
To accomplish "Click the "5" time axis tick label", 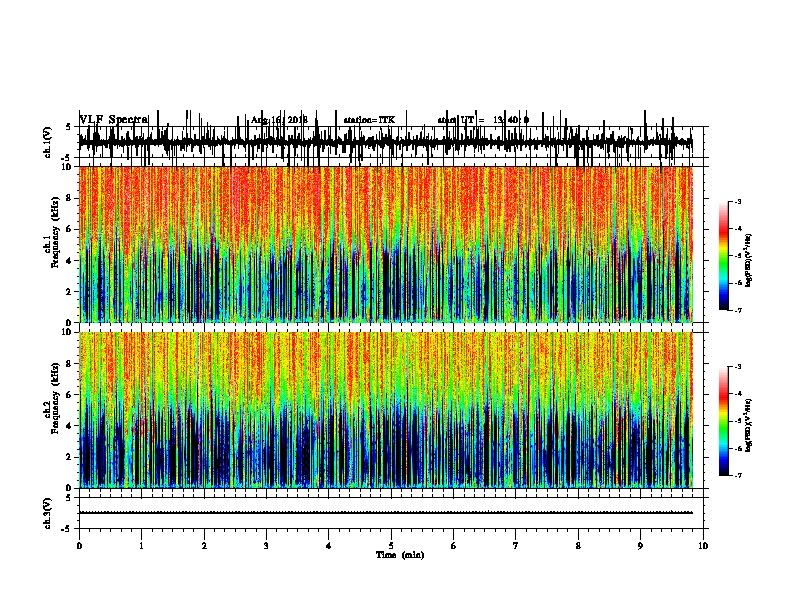I will click(x=391, y=545).
